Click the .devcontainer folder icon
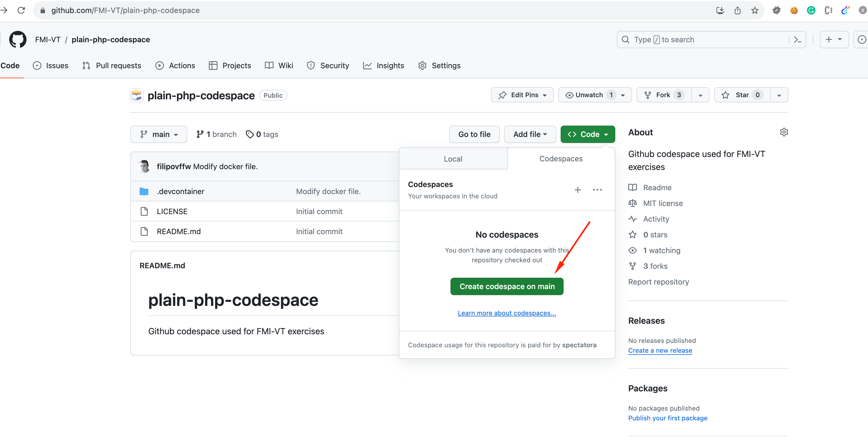The width and height of the screenshot is (868, 445). (144, 191)
